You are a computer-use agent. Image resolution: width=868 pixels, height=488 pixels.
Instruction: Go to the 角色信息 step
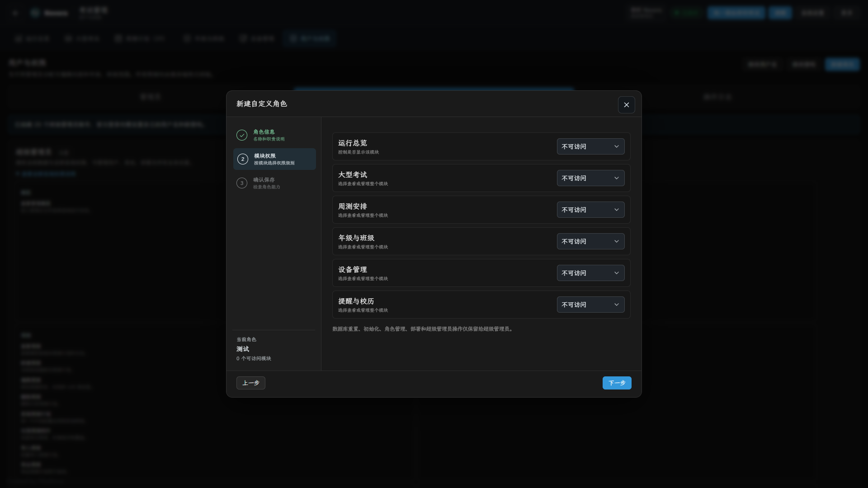(274, 135)
